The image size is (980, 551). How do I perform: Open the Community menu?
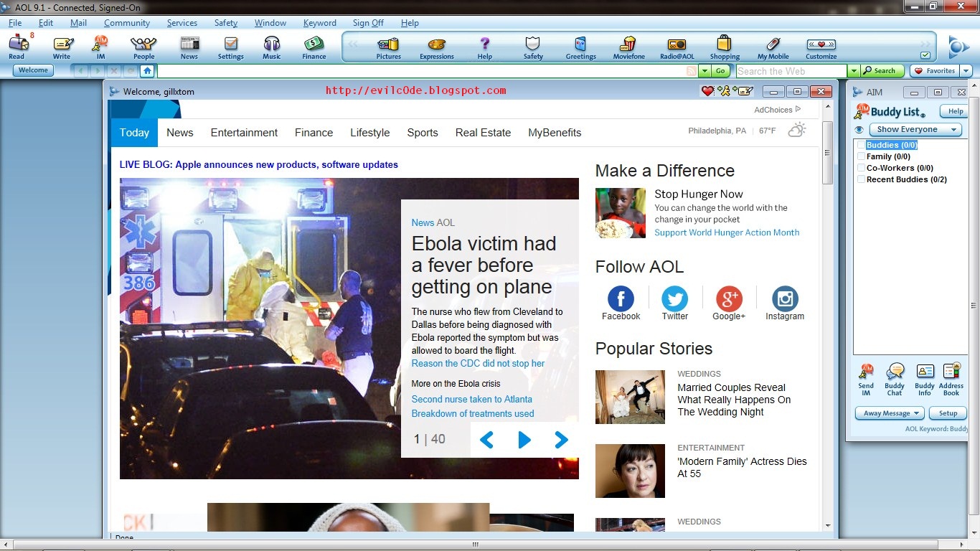(127, 23)
